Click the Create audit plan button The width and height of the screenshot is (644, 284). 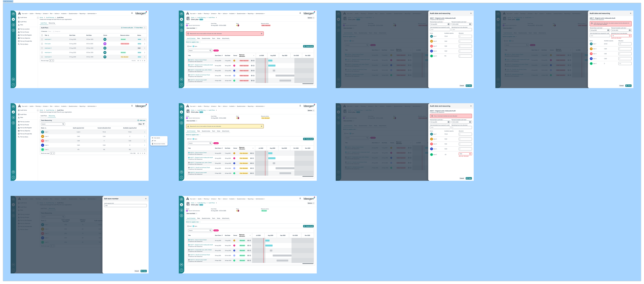[127, 28]
